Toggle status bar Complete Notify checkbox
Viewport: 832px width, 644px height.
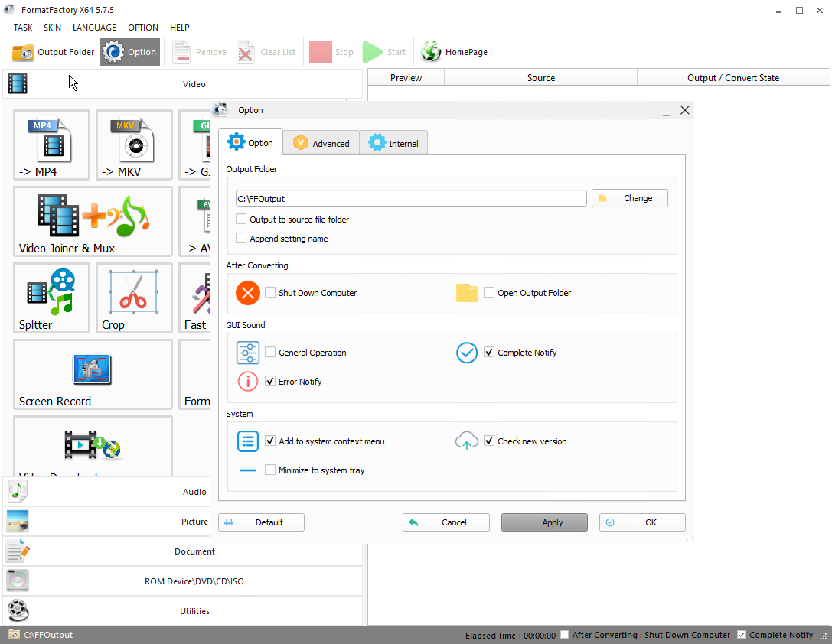coord(742,635)
